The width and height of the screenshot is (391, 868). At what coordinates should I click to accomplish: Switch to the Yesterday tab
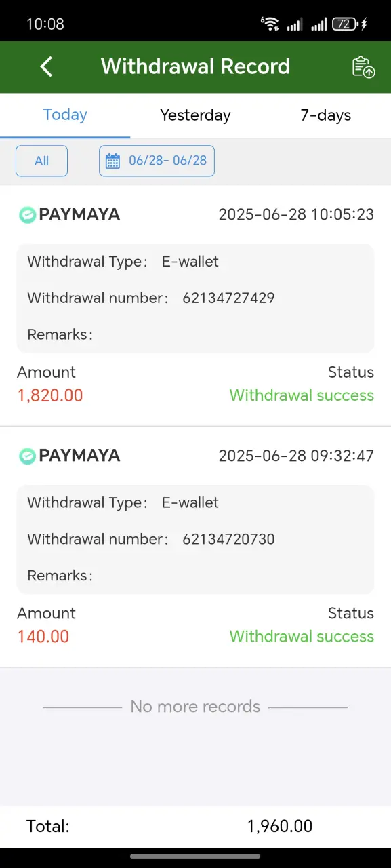tap(195, 115)
